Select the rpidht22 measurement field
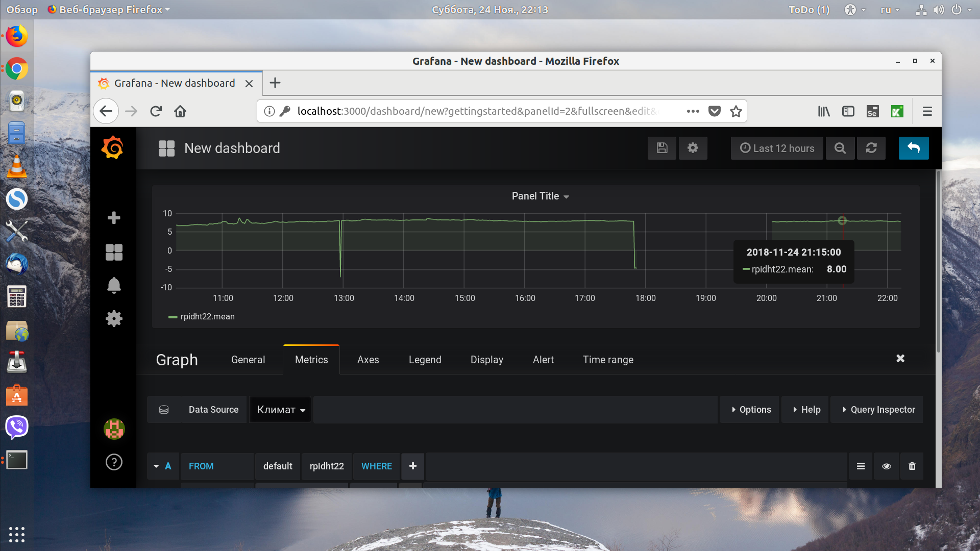980x551 pixels. (x=327, y=466)
